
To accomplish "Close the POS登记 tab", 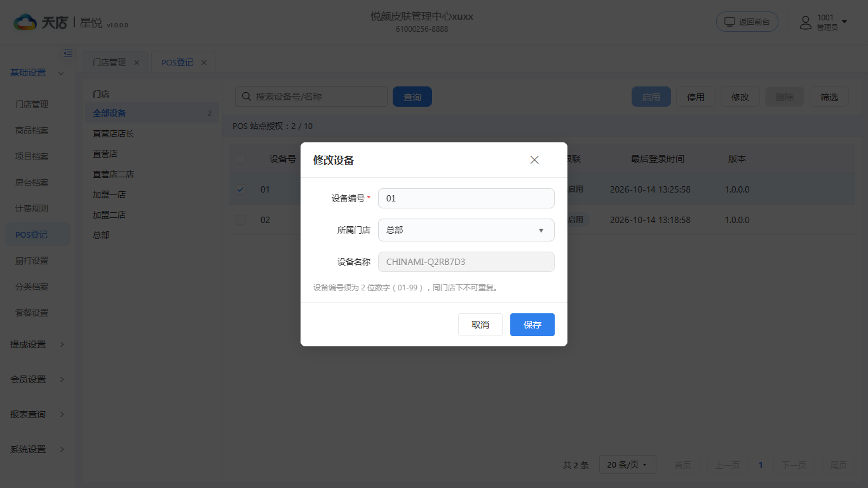I will tap(204, 62).
